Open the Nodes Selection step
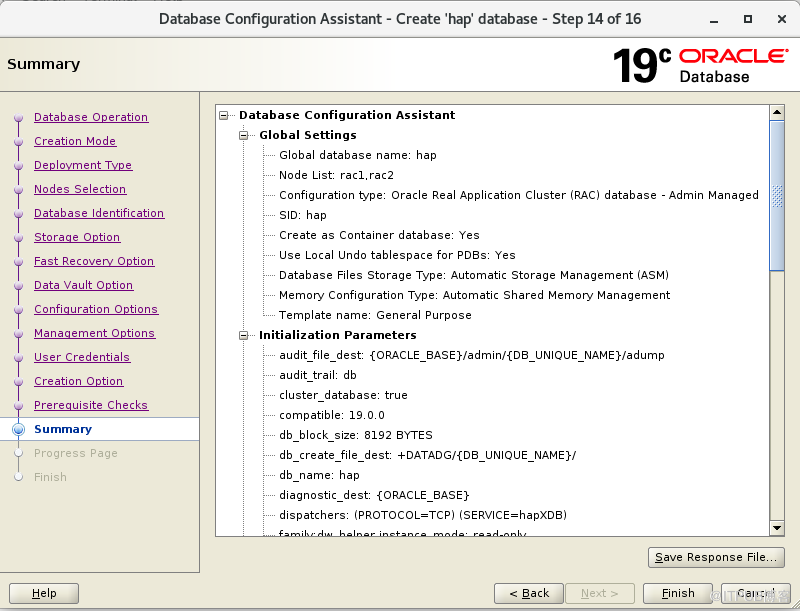The image size is (800, 611). [80, 189]
